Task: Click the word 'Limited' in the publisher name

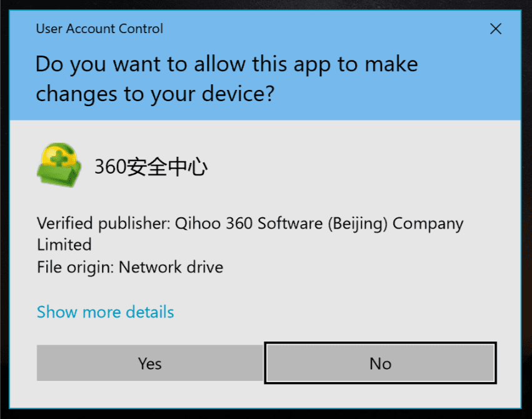Action: click(x=64, y=244)
